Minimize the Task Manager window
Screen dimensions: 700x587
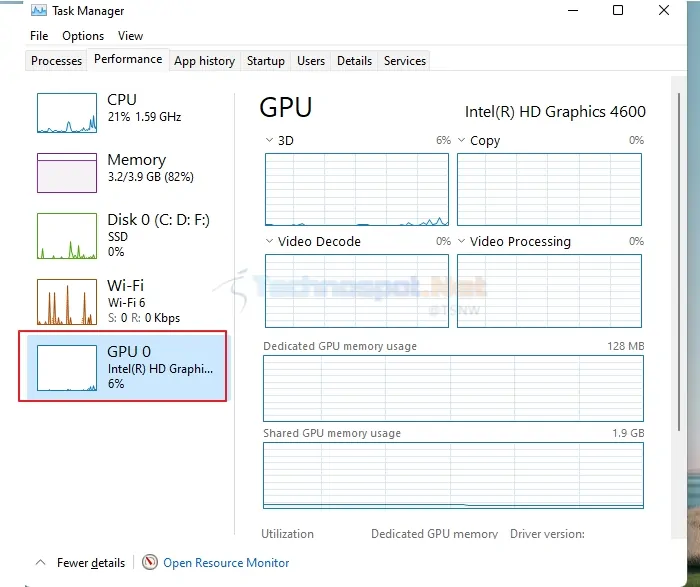(x=573, y=10)
